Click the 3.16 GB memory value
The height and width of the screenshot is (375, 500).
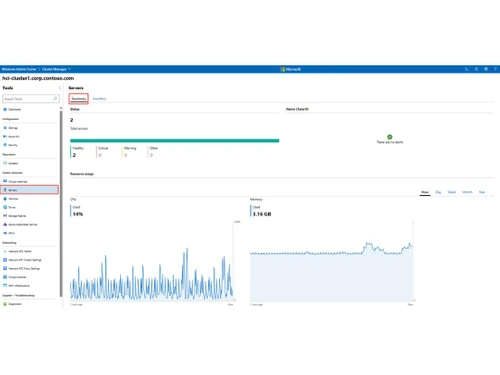[x=262, y=214]
